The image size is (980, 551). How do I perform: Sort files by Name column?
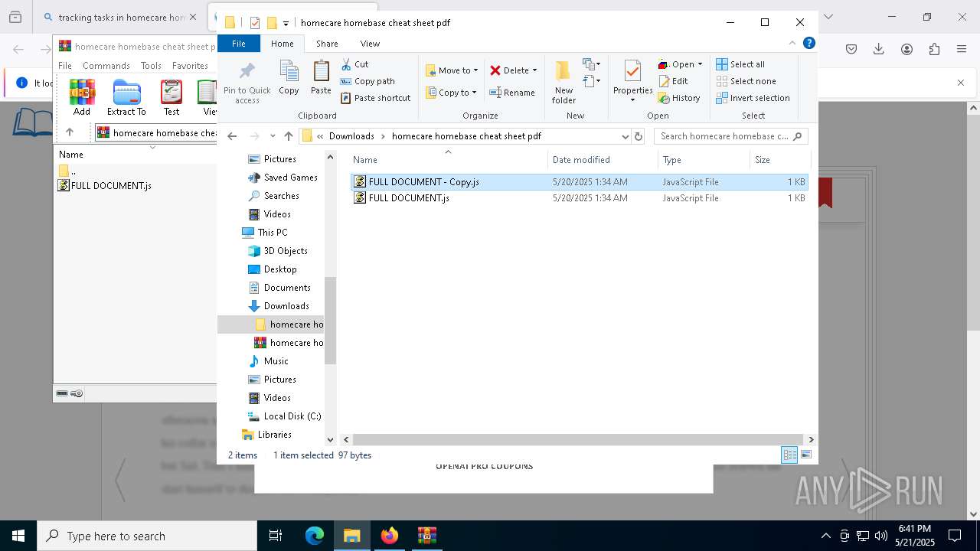[449, 160]
